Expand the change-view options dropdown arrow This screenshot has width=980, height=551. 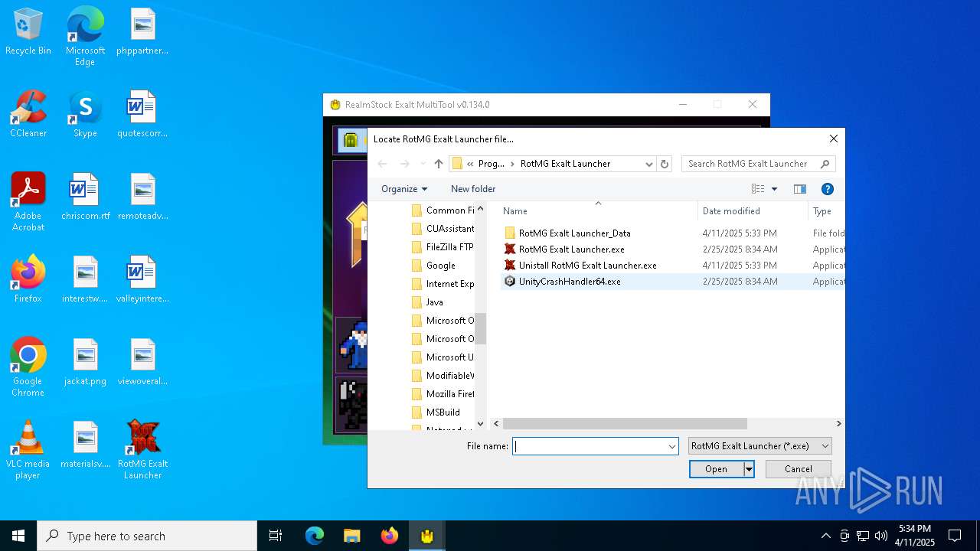(774, 189)
